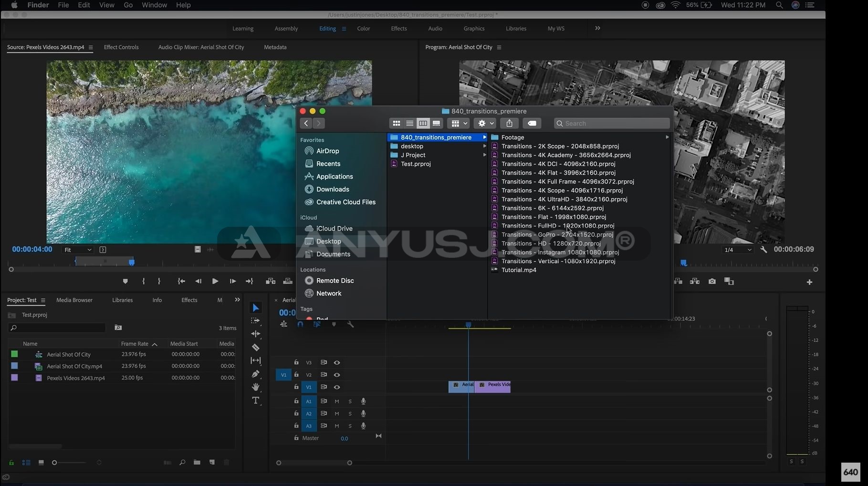Toggle V3 track output eye
The width and height of the screenshot is (868, 486).
337,362
